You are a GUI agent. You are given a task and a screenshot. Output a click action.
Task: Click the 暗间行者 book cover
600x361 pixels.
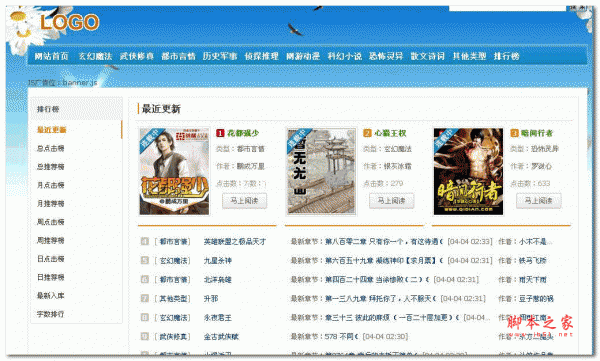468,171
